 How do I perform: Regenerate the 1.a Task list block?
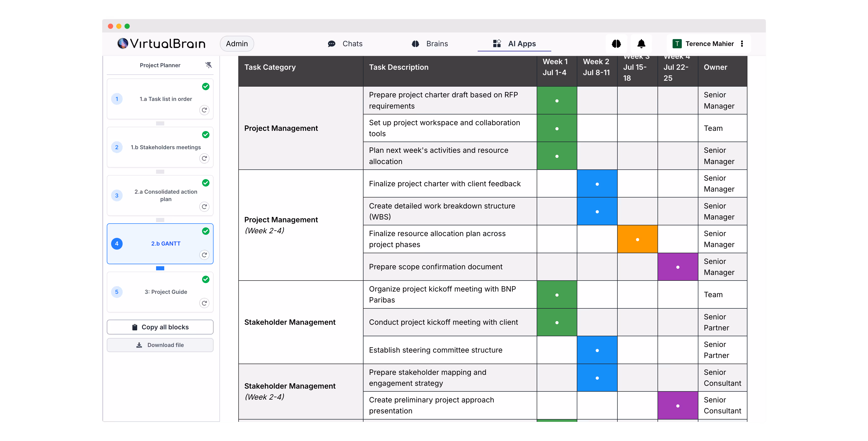204,110
